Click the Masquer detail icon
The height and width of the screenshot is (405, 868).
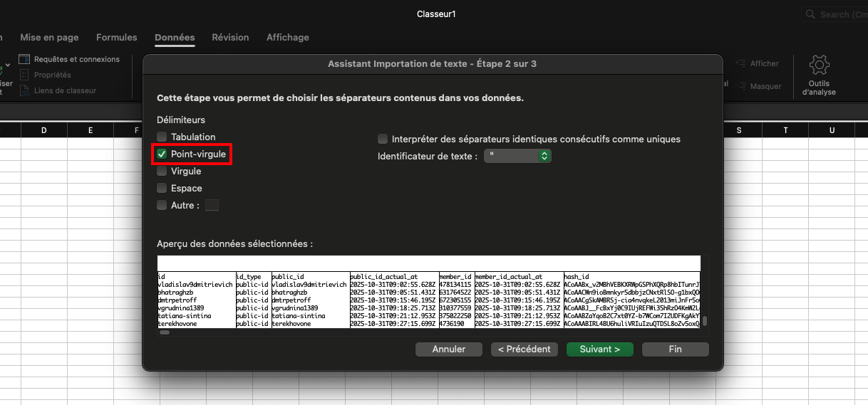coord(741,86)
